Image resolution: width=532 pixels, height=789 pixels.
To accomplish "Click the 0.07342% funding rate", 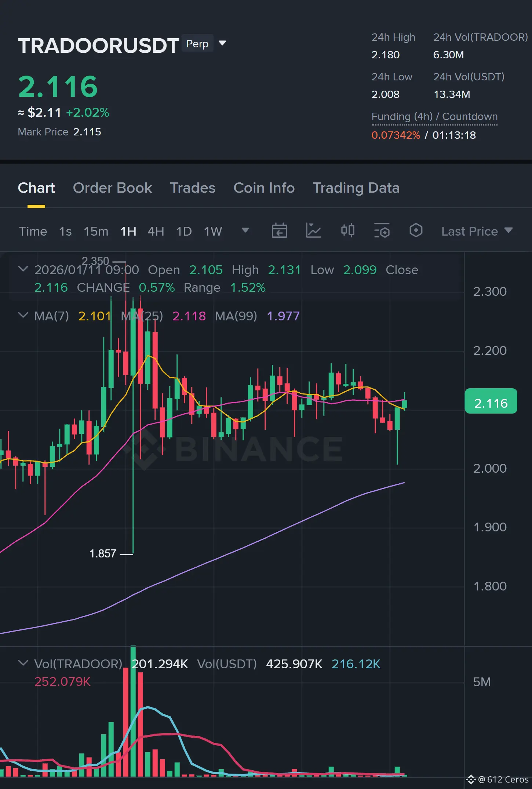I will pyautogui.click(x=396, y=135).
